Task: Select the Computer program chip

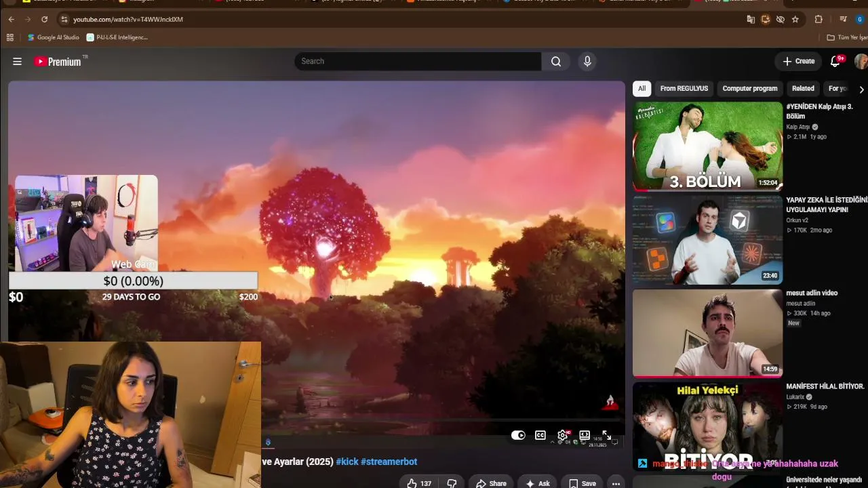Action: 750,89
